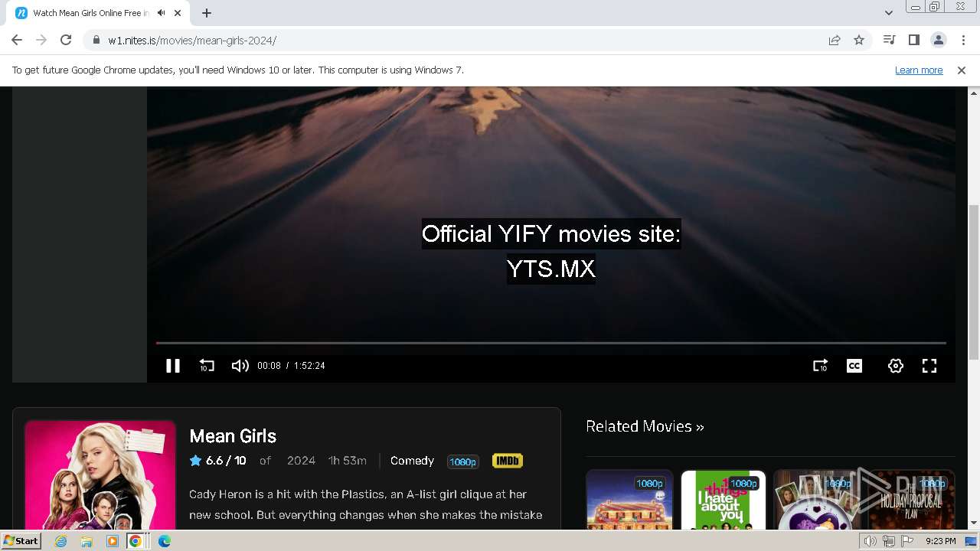Image resolution: width=980 pixels, height=551 pixels.
Task: Pause the video playback
Action: pyautogui.click(x=173, y=366)
